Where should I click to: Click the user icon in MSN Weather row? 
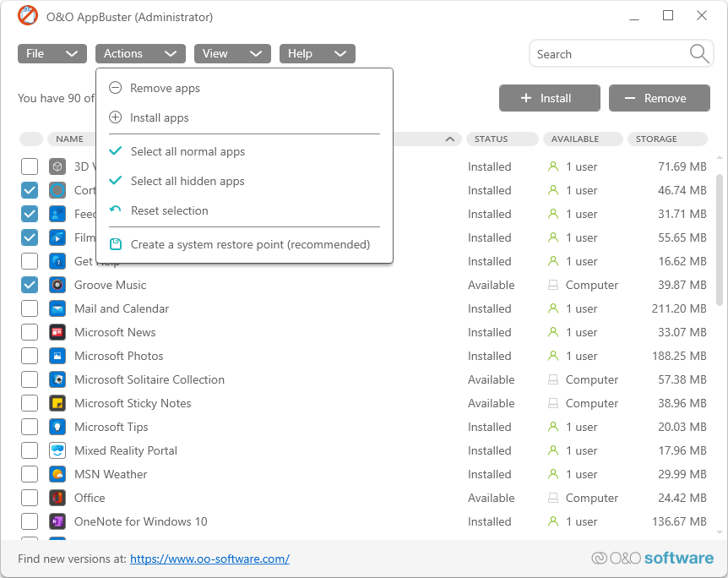pyautogui.click(x=553, y=474)
